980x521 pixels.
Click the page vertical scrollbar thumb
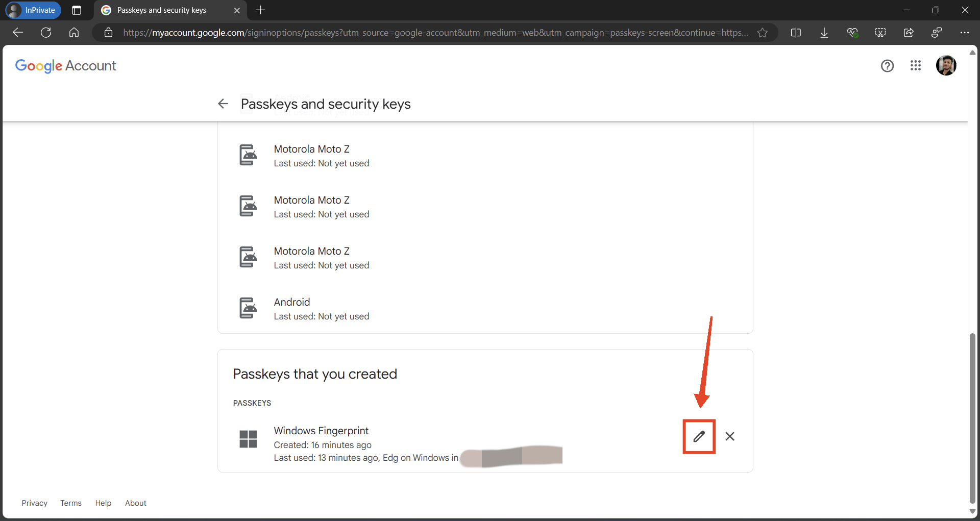[x=972, y=418]
